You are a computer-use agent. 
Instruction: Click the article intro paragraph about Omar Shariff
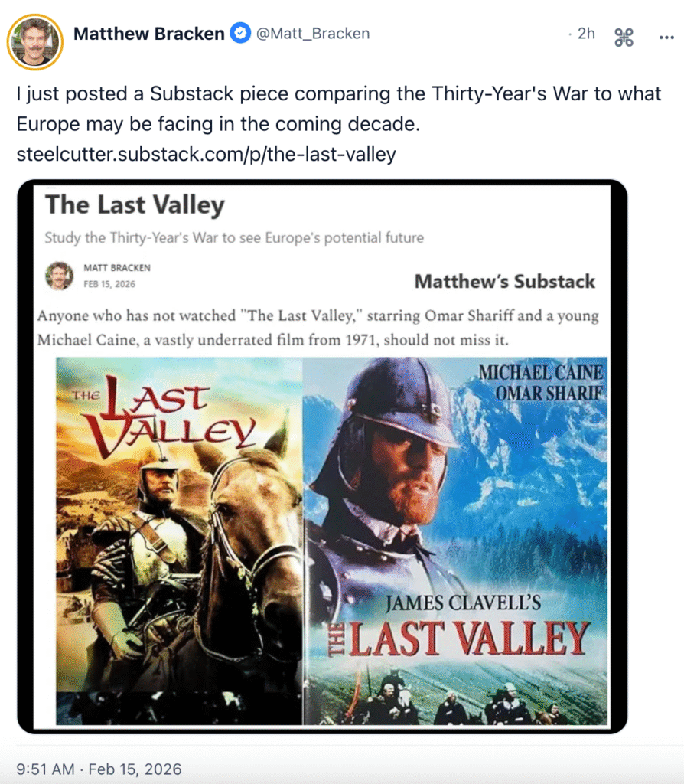coord(318,328)
